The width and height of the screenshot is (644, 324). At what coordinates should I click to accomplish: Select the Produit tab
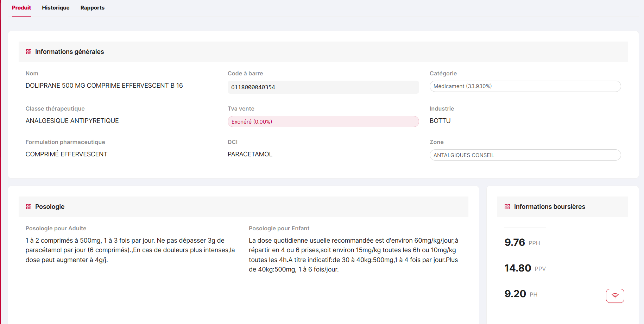coord(21,7)
